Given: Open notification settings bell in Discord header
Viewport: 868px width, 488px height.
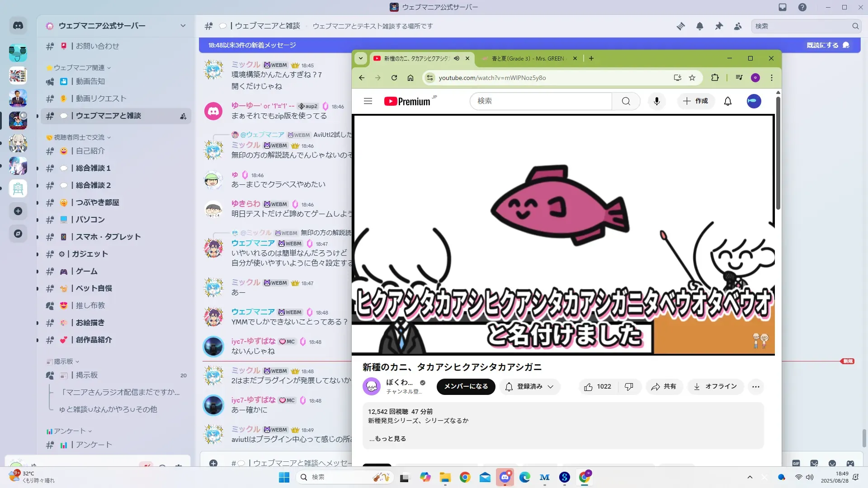Looking at the screenshot, I should [x=699, y=26].
